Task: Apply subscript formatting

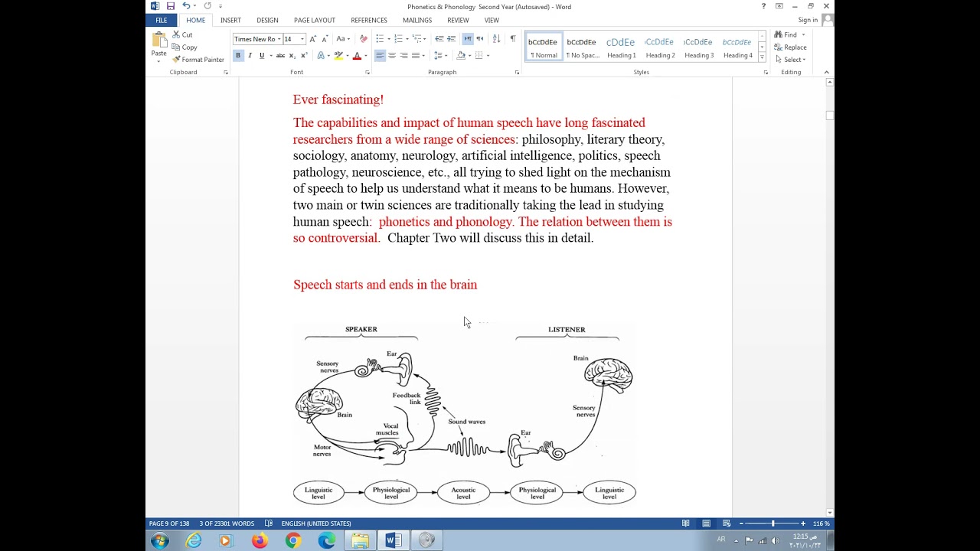Action: tap(293, 55)
